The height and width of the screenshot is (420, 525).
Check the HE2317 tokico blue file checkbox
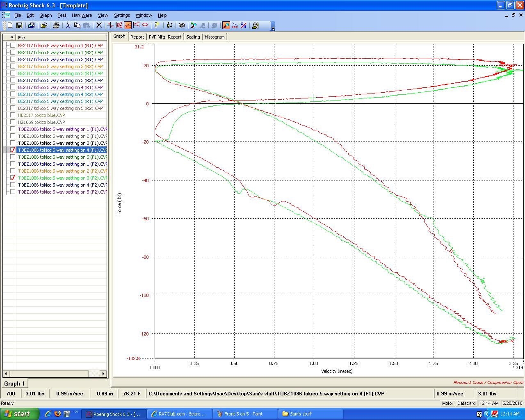click(13, 115)
